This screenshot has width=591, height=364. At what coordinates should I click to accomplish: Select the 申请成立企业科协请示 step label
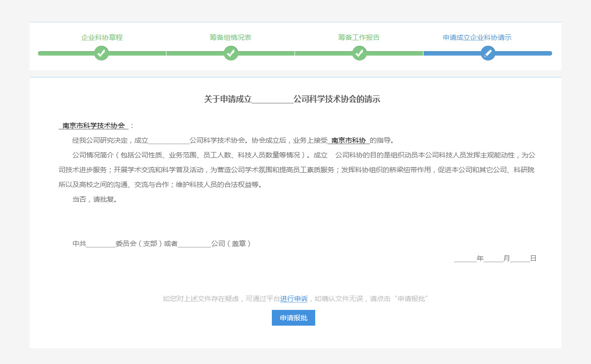pos(477,37)
